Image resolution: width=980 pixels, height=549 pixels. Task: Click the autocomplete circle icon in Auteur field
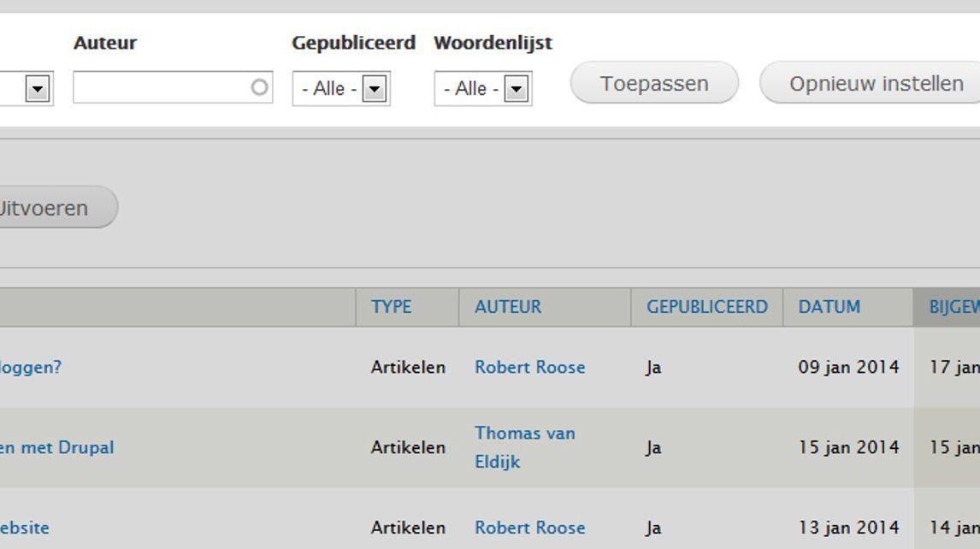pos(259,87)
